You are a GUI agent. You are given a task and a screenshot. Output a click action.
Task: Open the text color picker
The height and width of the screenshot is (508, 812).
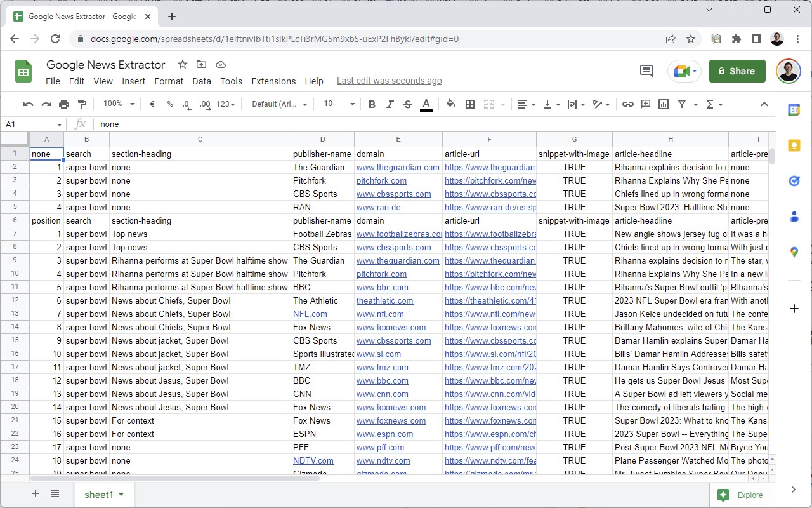426,104
